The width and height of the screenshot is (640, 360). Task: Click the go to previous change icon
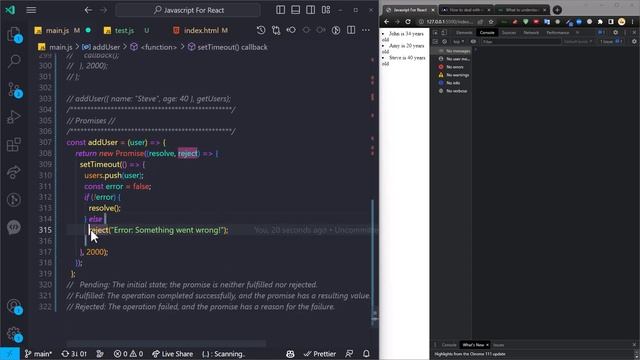(x=291, y=30)
